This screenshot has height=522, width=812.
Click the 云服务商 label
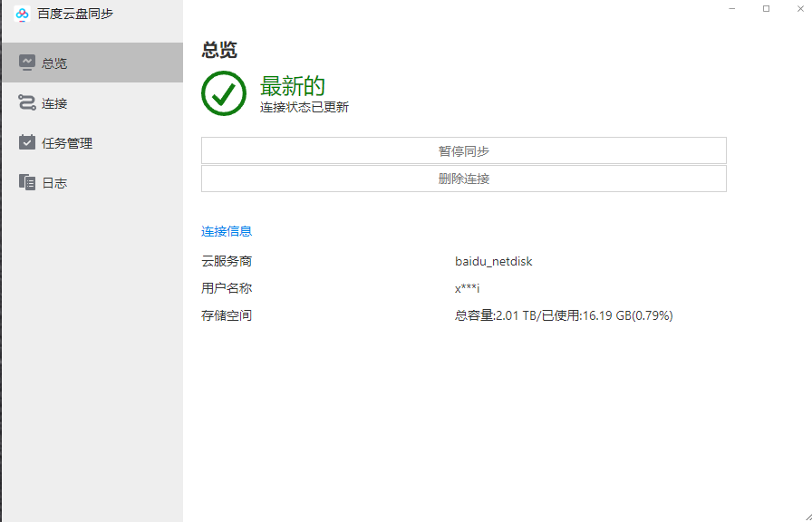(x=227, y=261)
